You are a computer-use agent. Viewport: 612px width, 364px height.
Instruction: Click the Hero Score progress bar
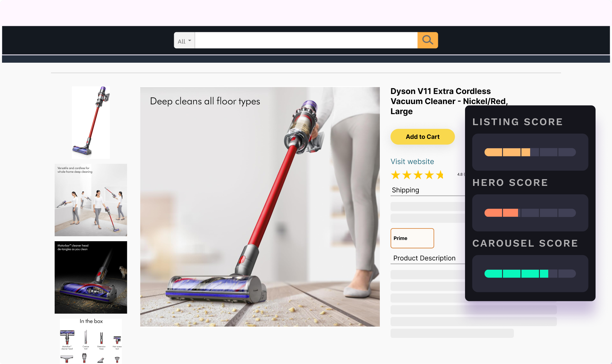530,213
